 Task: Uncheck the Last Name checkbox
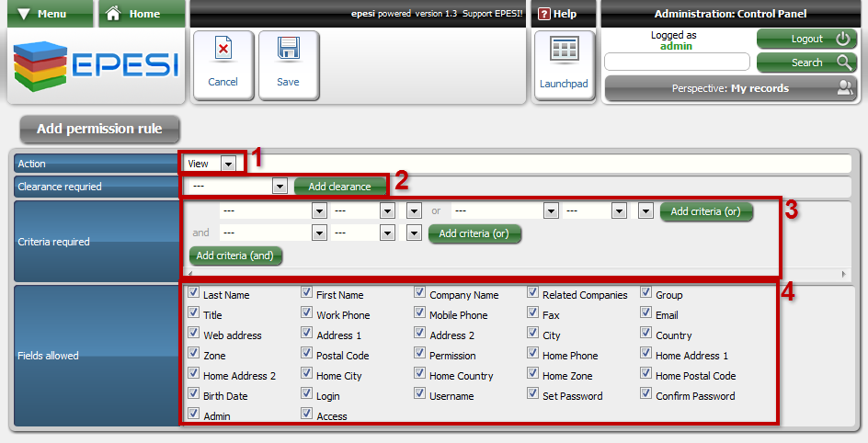[x=193, y=292]
